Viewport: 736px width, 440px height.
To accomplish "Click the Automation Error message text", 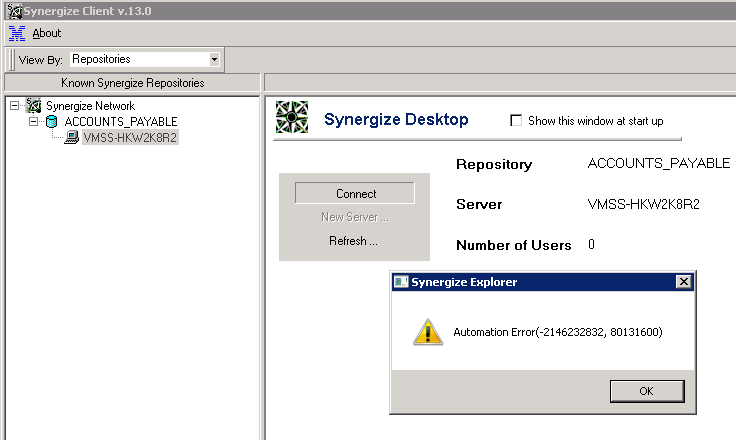I will [558, 332].
